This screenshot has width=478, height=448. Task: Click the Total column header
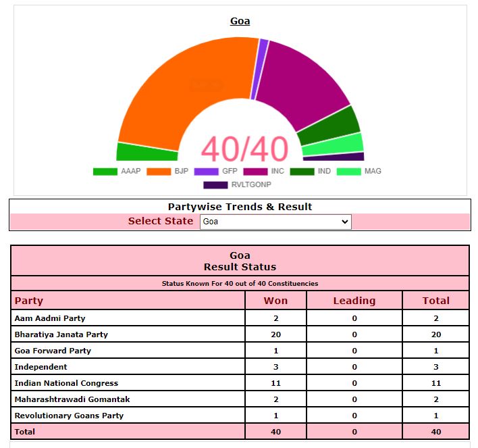436,301
